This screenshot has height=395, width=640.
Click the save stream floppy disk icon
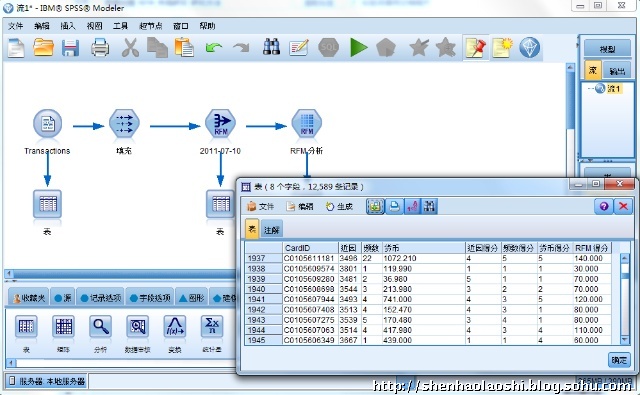point(70,48)
